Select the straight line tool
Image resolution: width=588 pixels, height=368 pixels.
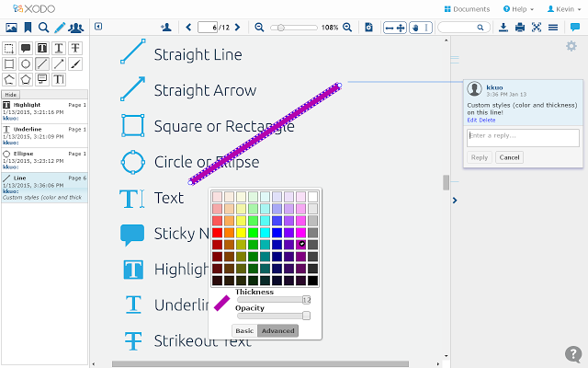click(42, 63)
